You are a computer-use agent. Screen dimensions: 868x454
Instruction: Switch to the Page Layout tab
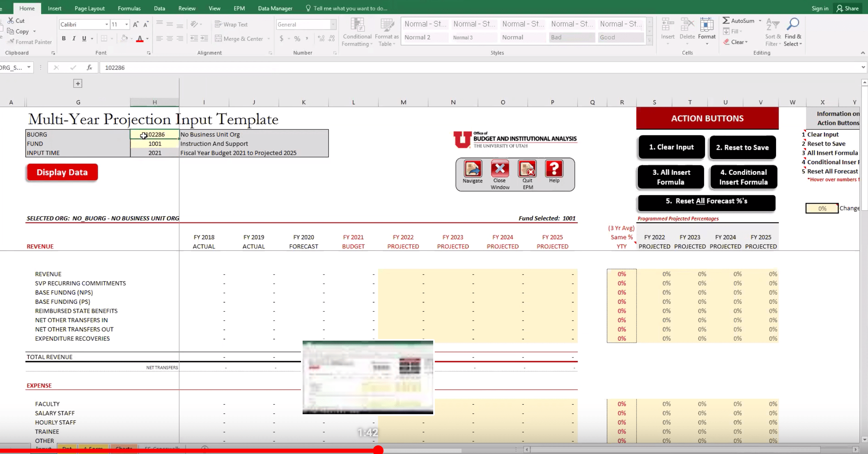click(x=90, y=8)
